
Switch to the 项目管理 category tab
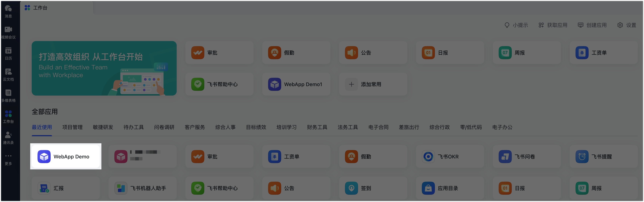click(x=72, y=127)
